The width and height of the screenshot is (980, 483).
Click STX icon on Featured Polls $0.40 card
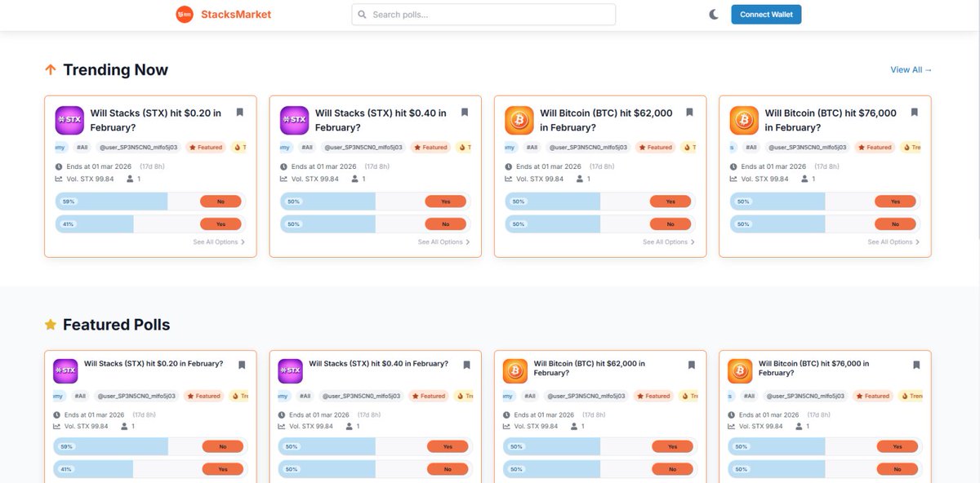[x=290, y=371]
